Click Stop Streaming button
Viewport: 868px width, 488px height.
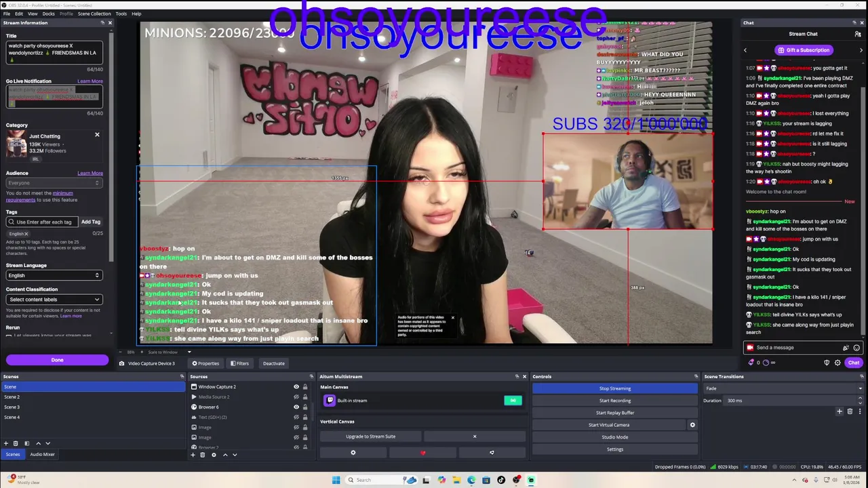pos(615,388)
